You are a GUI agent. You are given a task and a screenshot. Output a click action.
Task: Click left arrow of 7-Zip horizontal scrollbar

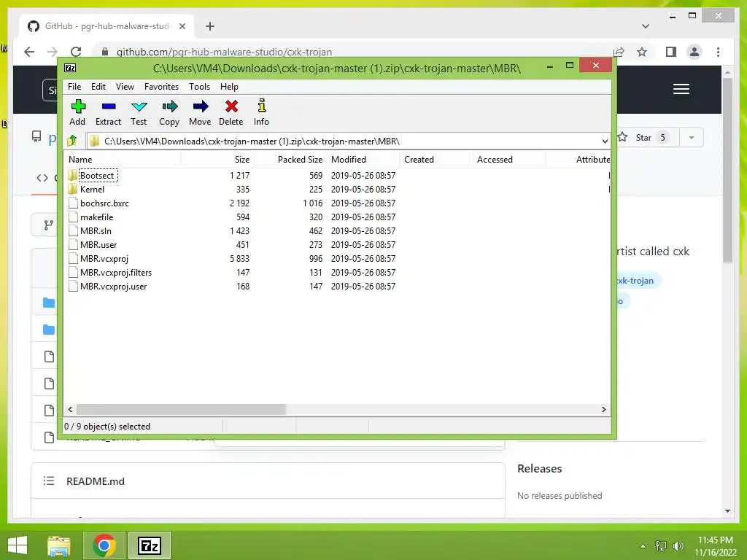point(70,410)
